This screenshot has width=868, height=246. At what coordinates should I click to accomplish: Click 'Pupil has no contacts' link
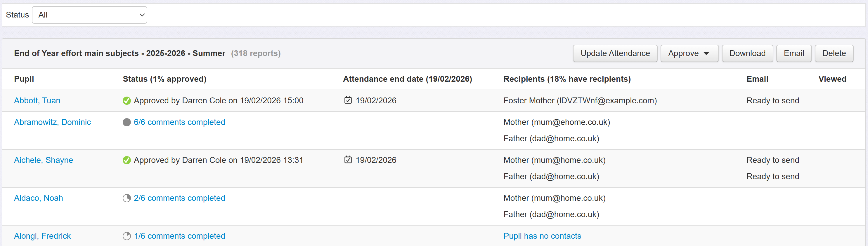click(542, 236)
